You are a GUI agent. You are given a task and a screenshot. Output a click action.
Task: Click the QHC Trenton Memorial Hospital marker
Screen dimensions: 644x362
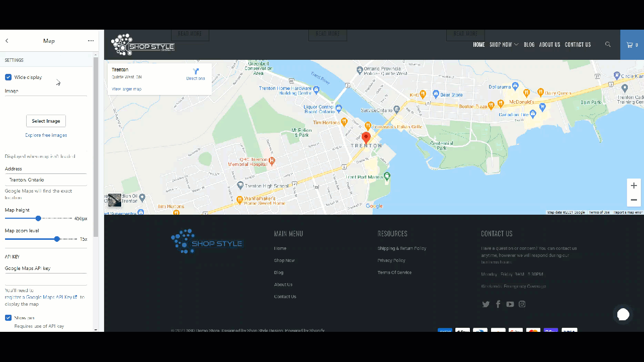[272, 161]
